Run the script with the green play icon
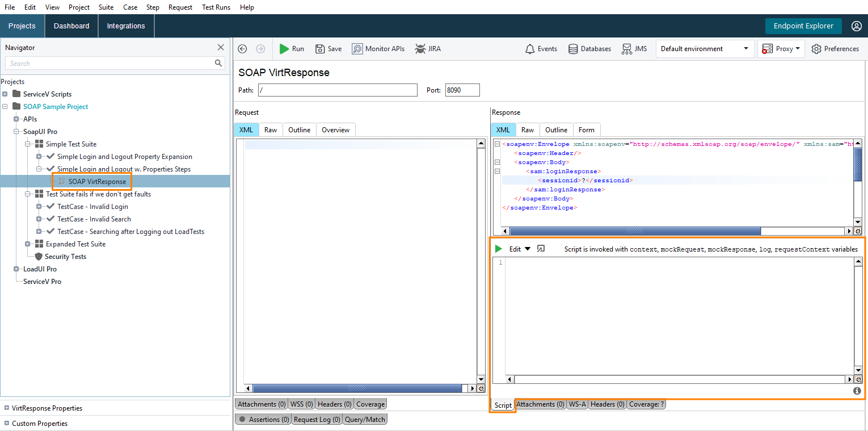Image resolution: width=868 pixels, height=431 pixels. click(499, 249)
